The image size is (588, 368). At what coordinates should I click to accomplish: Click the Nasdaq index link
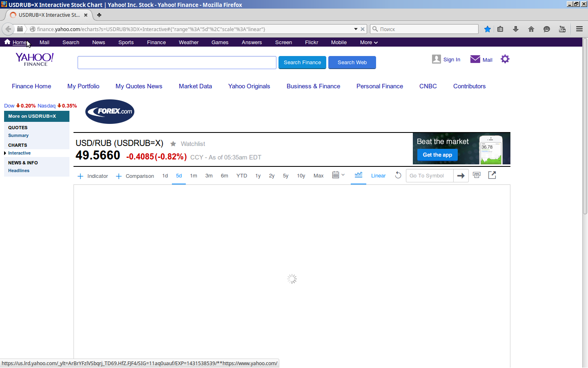pyautogui.click(x=47, y=105)
